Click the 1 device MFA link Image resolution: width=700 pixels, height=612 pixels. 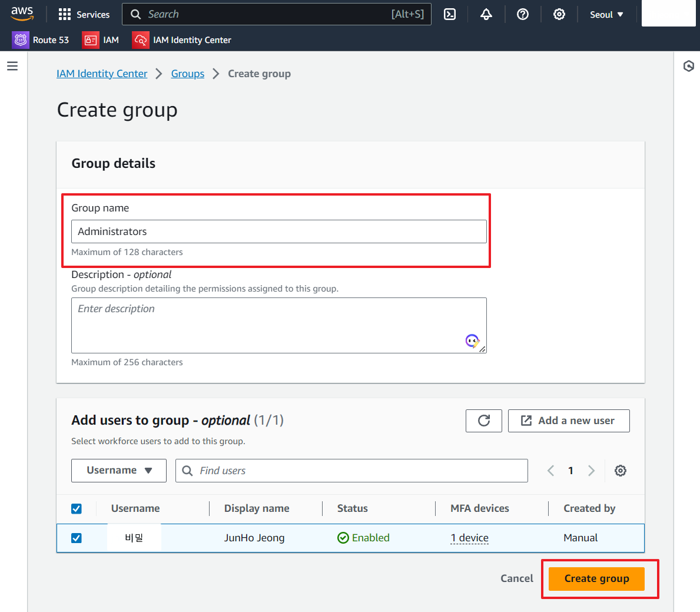469,538
